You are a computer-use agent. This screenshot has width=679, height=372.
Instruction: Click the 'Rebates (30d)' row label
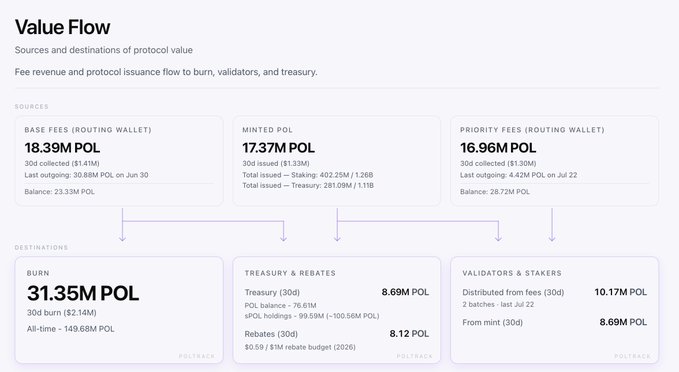click(271, 334)
